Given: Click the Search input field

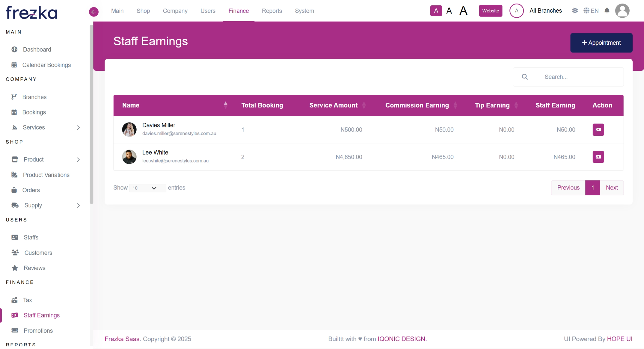Looking at the screenshot, I should 578,77.
